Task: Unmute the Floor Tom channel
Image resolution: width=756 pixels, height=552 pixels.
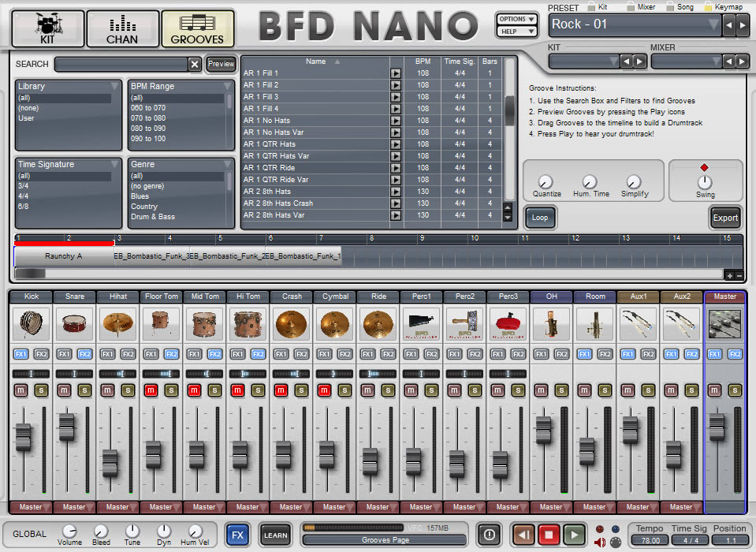Action: tap(151, 390)
